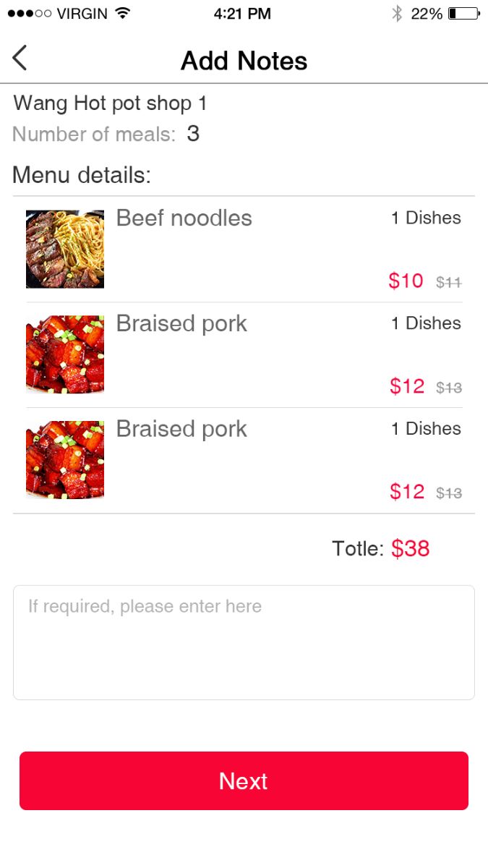
Task: Tap the $10 Beef noodles price
Action: click(x=406, y=281)
